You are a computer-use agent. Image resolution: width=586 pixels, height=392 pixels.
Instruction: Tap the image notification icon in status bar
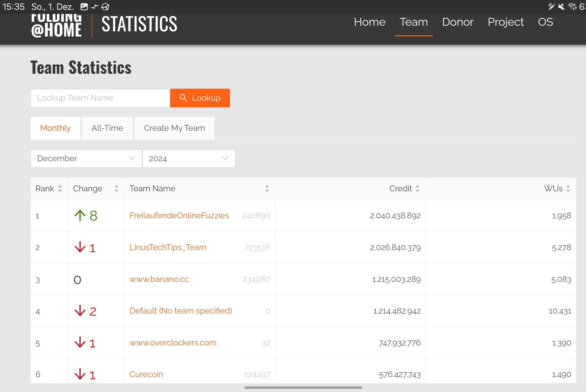[84, 7]
